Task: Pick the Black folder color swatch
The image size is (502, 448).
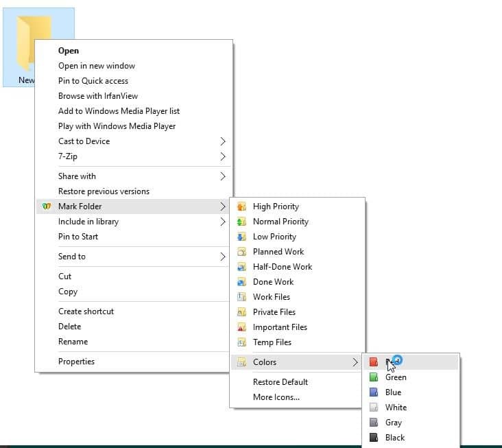Action: [374, 438]
